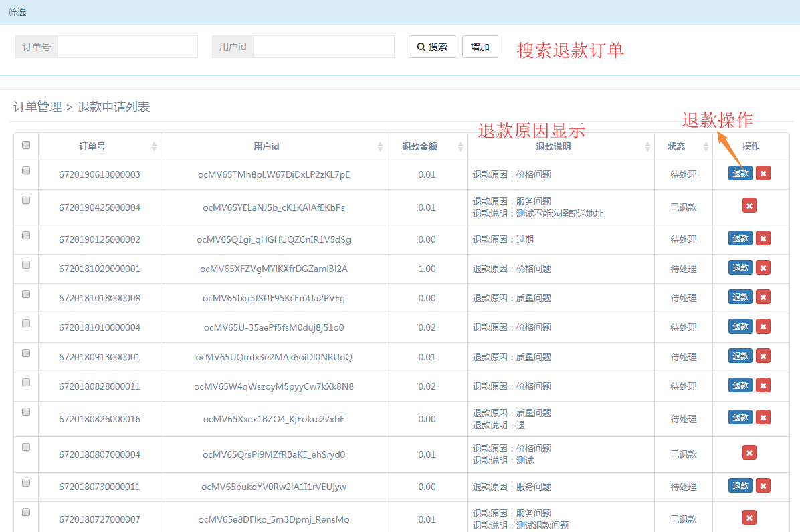Viewport: 800px width, 532px height.
Task: Sort table by 退款说明 column arrows
Action: tap(647, 147)
